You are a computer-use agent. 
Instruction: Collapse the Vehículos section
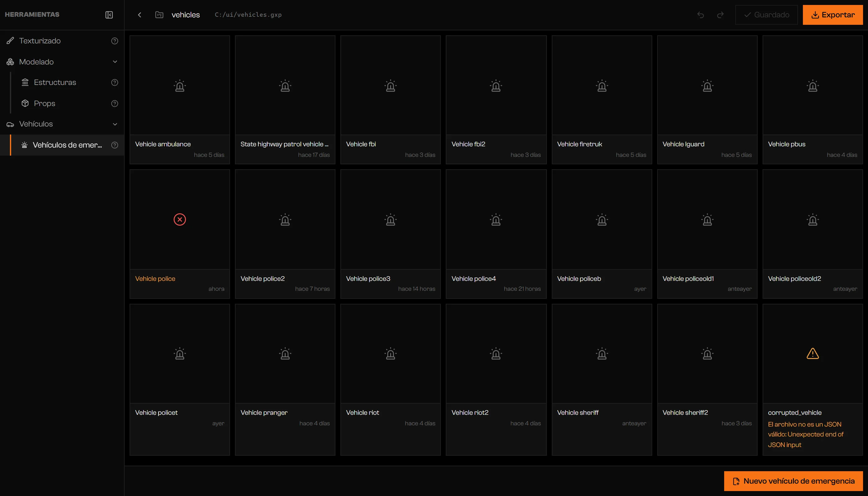click(115, 124)
